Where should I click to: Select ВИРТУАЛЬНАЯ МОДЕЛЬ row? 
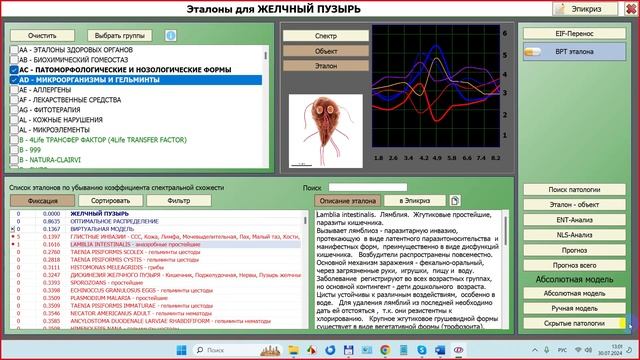(156, 229)
